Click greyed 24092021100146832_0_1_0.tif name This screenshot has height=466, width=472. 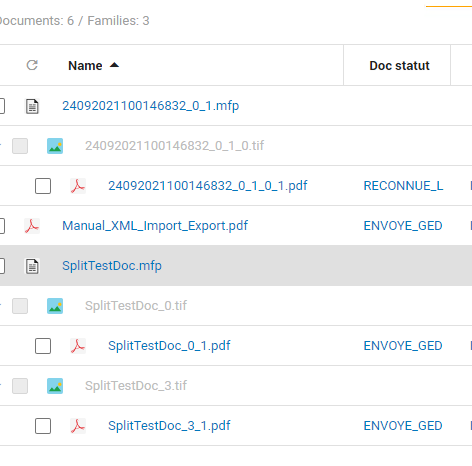tap(174, 146)
